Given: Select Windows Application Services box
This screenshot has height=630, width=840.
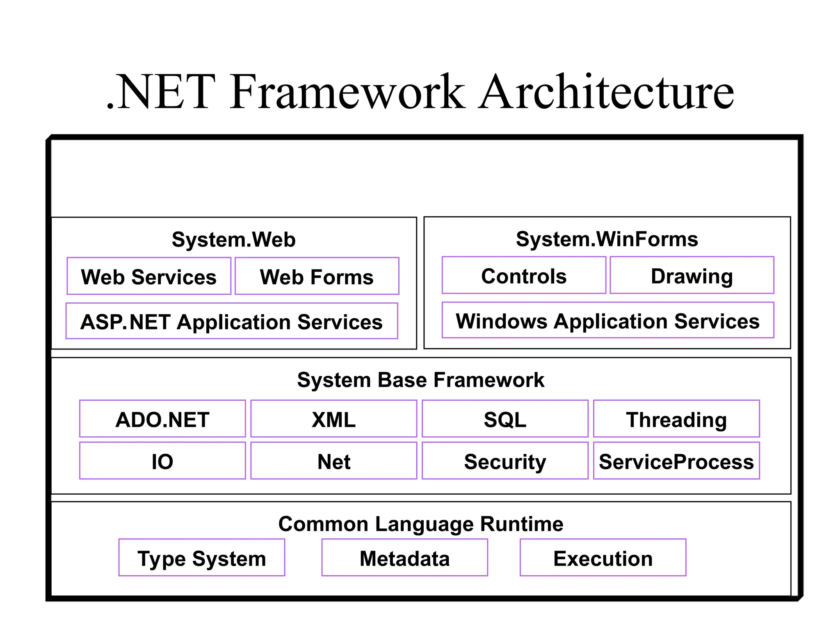Looking at the screenshot, I should 608,320.
